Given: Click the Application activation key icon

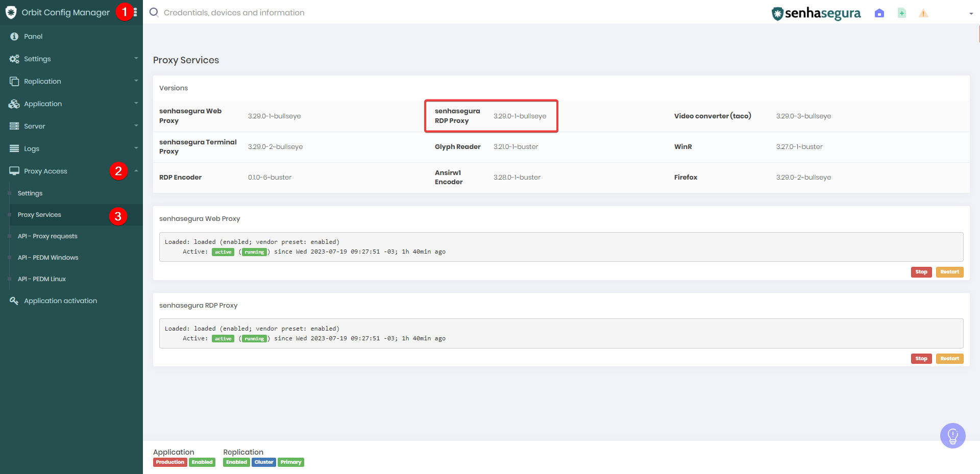Looking at the screenshot, I should pos(14,301).
